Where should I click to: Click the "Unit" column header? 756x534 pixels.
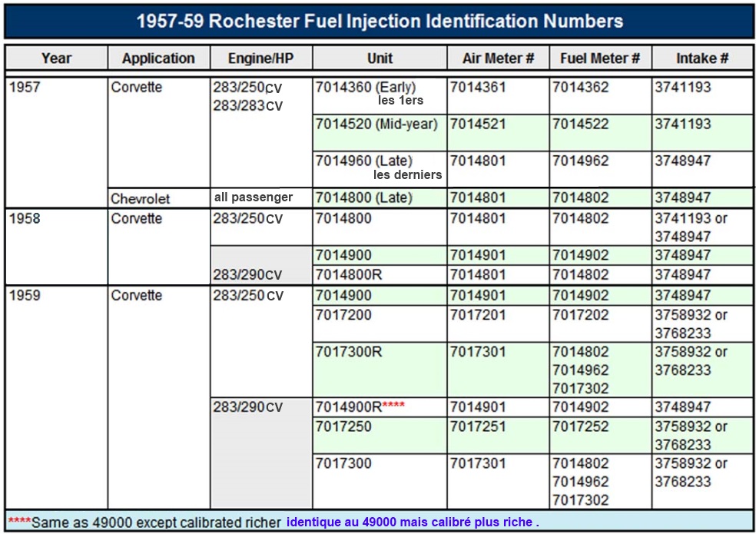click(380, 58)
